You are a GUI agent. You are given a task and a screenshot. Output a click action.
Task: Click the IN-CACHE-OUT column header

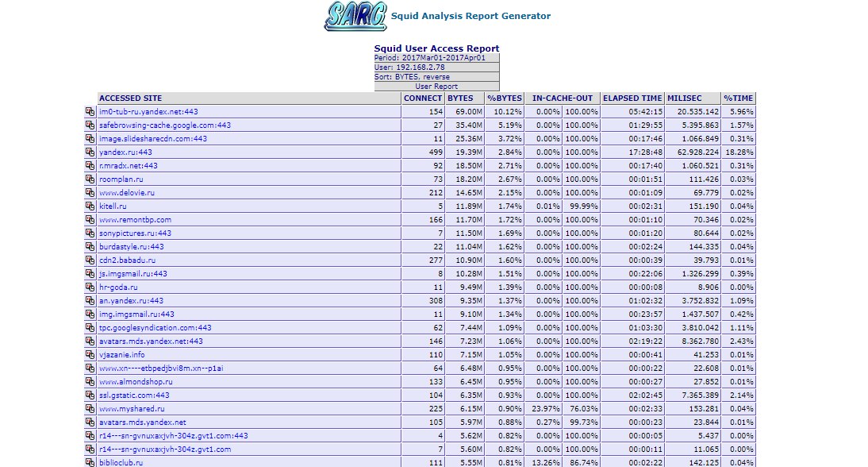coord(563,98)
